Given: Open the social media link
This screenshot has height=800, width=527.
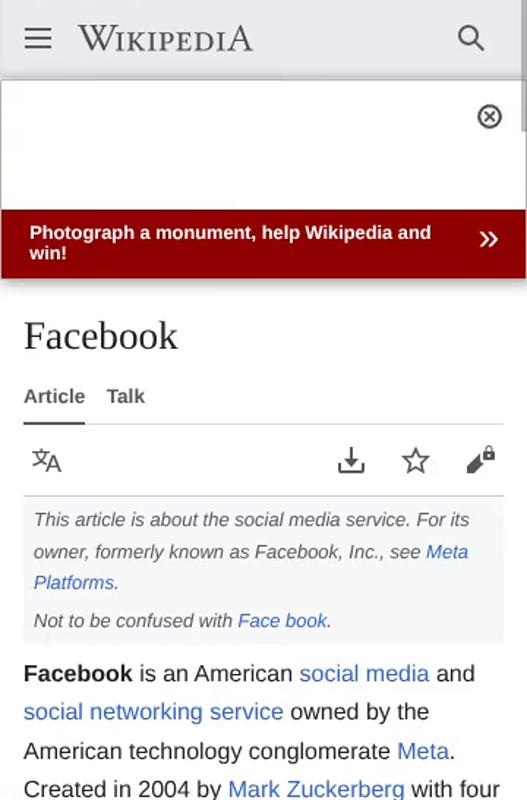Looking at the screenshot, I should tap(364, 673).
